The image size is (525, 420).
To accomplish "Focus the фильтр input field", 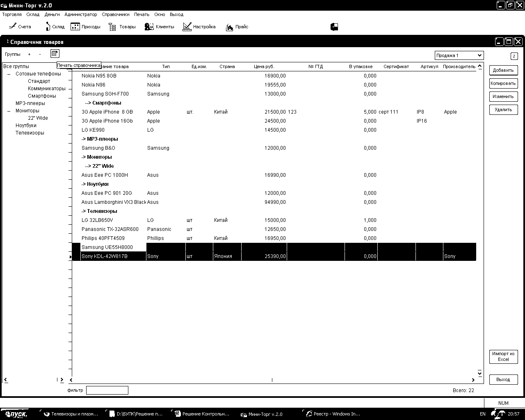I will [x=107, y=390].
